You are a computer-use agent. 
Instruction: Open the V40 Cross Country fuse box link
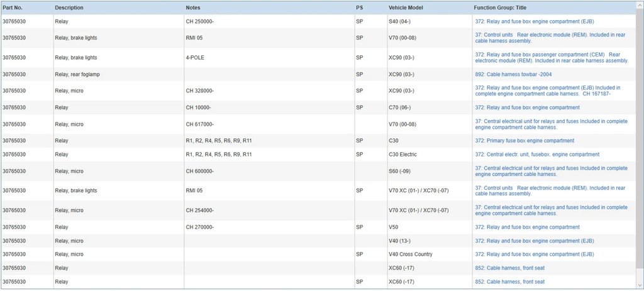535,255
